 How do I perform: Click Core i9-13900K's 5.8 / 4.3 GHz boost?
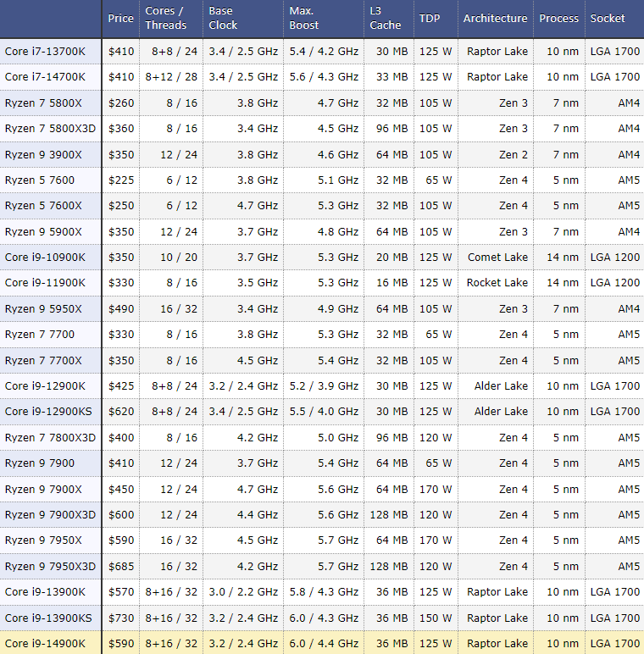[324, 592]
